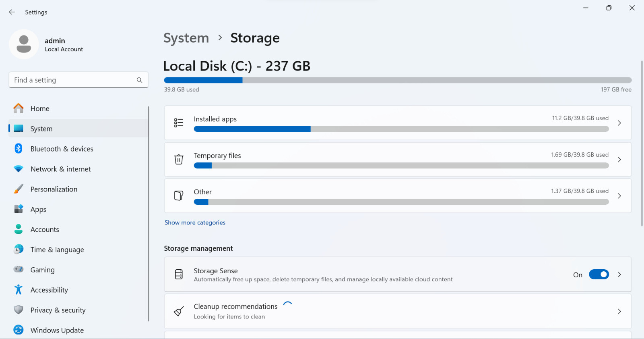The image size is (644, 339).
Task: Click the Bluetooth icon in sidebar
Action: [19, 148]
